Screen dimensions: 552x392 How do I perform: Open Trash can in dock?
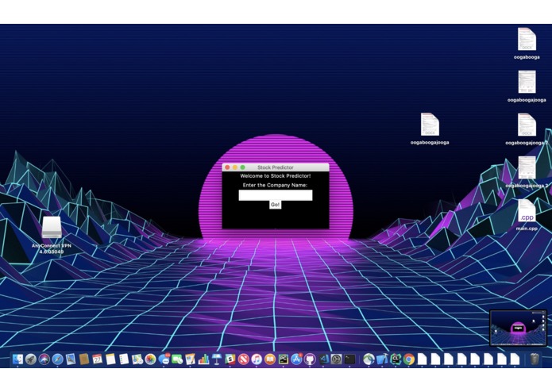(x=535, y=359)
